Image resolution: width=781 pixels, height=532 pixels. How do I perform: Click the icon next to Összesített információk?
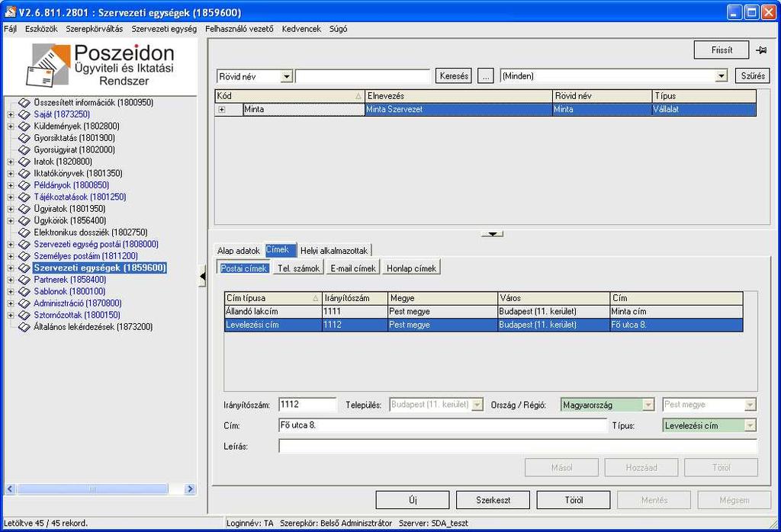24,103
